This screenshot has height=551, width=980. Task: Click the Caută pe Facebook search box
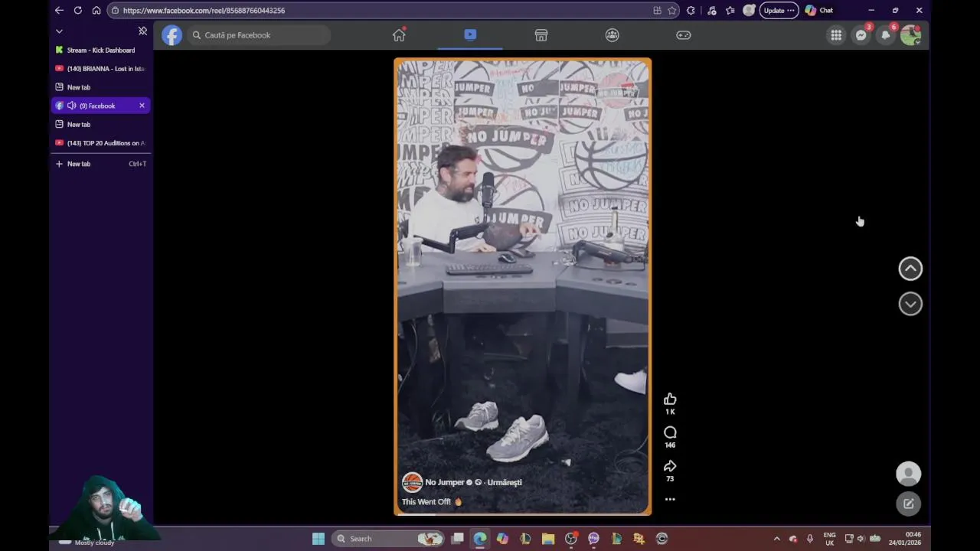point(259,35)
